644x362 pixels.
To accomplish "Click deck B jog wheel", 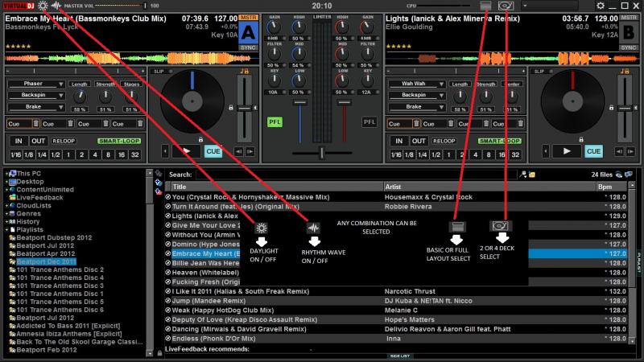I will point(572,101).
